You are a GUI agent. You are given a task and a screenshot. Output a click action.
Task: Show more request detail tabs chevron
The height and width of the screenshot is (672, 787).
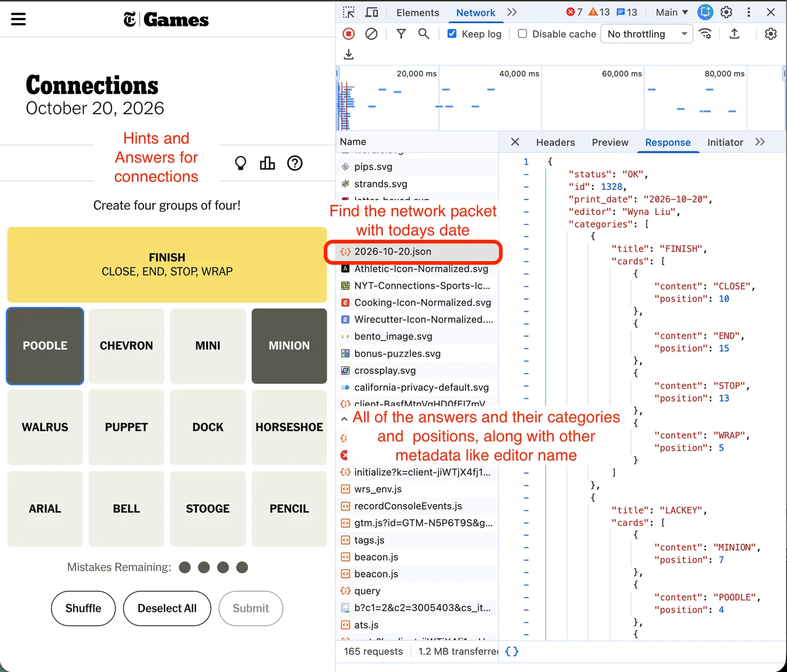point(760,142)
